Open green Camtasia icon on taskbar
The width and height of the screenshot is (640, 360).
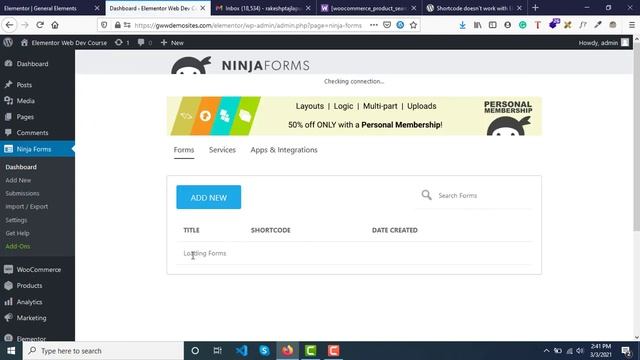(x=311, y=351)
